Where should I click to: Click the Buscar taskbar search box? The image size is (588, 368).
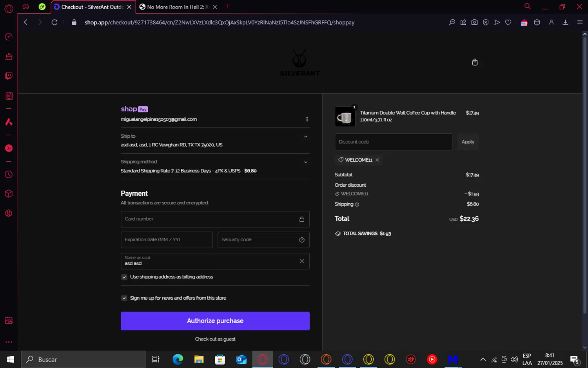coord(83,359)
